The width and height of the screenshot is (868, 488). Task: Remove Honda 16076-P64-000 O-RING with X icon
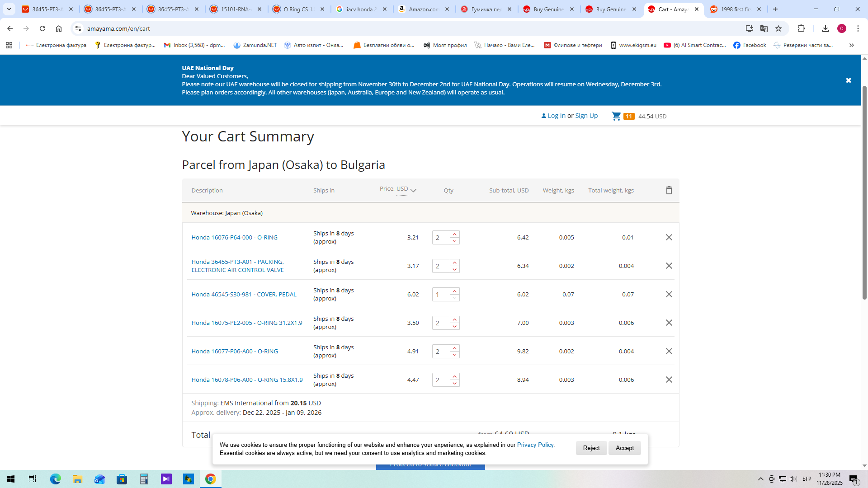coord(669,237)
